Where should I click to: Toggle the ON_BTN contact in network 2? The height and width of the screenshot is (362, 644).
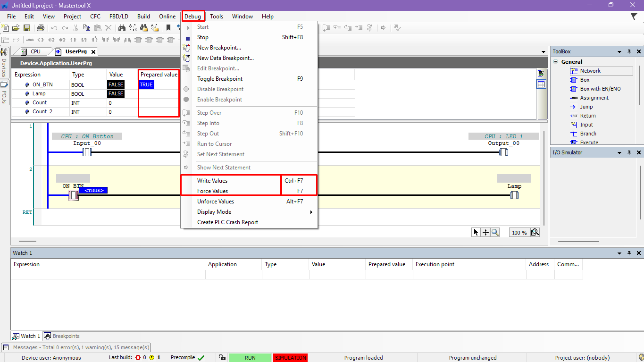point(73,194)
